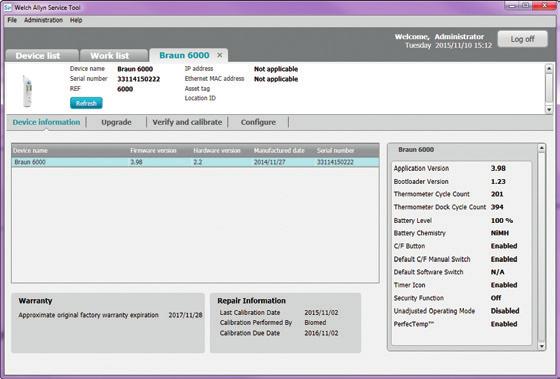The image size is (560, 379).
Task: Click the C/F Button label
Action: 409,246
